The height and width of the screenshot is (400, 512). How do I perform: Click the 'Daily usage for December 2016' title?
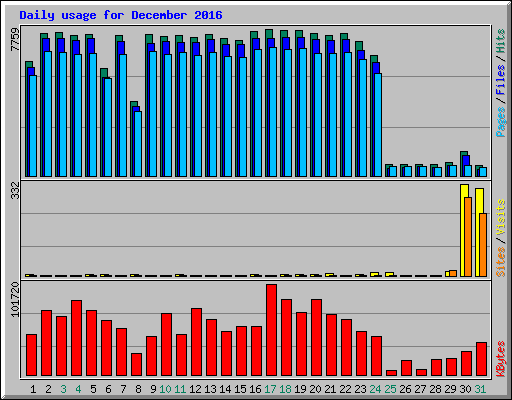coord(121,15)
